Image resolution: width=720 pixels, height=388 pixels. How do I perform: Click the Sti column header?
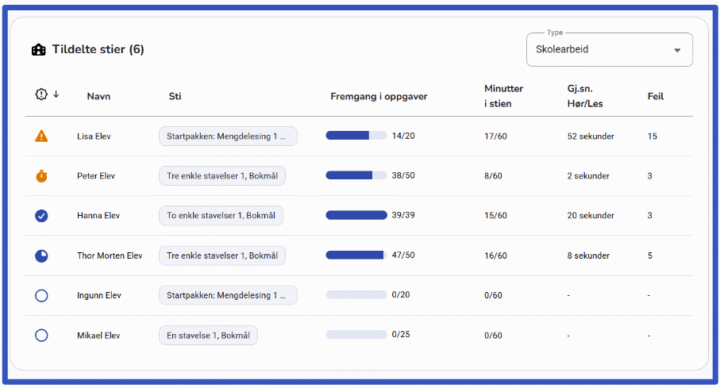pyautogui.click(x=175, y=96)
